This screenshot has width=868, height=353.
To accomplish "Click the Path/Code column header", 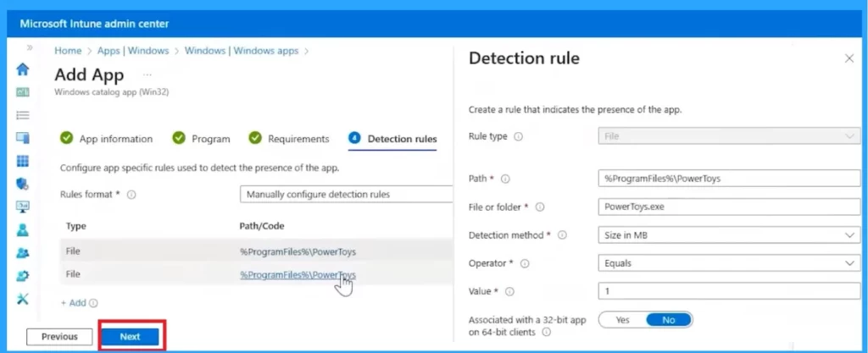I will [x=262, y=226].
